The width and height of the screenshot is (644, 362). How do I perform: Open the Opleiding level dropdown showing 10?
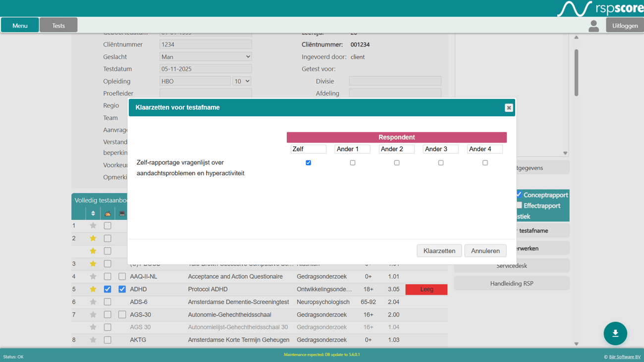pos(241,81)
